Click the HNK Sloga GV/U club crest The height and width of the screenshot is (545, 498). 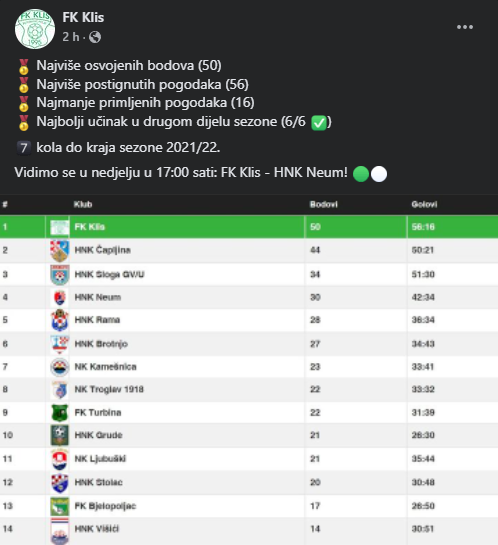pyautogui.click(x=59, y=275)
